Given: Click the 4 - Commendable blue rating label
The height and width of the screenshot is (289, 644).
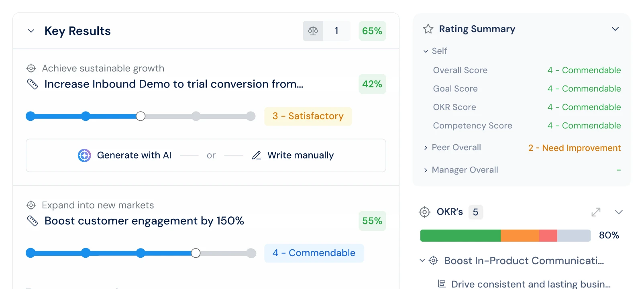Looking at the screenshot, I should (314, 253).
